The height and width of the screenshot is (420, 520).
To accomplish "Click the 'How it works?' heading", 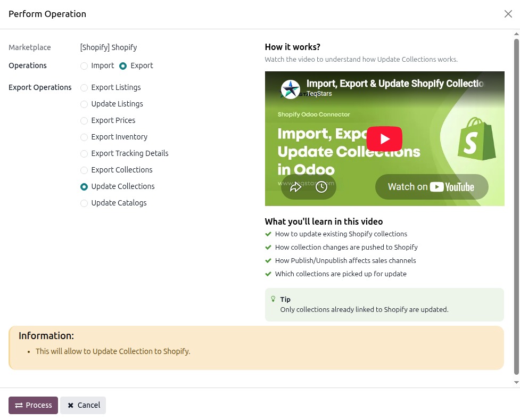I will coord(293,47).
